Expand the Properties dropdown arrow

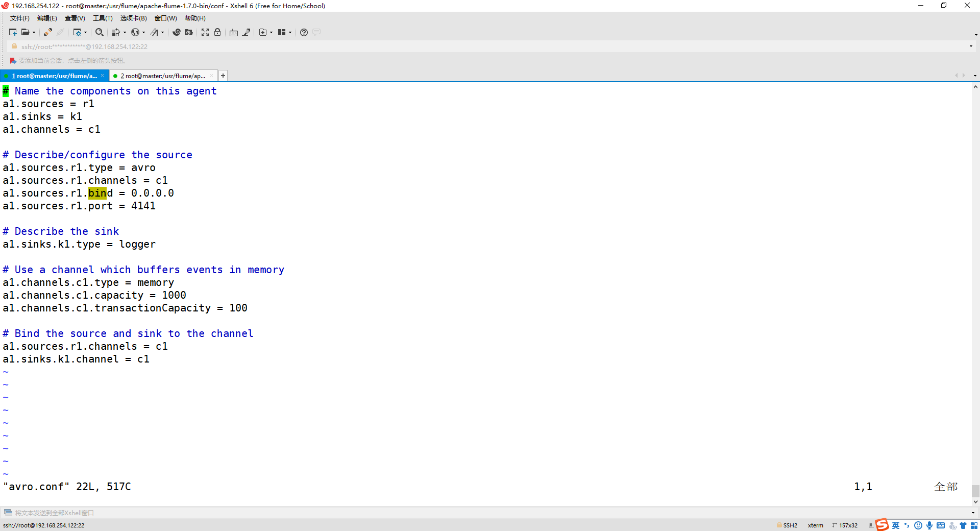coord(85,32)
